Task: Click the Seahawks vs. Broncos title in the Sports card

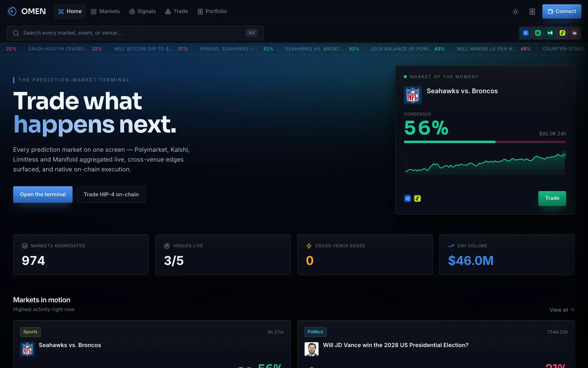Action: (x=70, y=345)
